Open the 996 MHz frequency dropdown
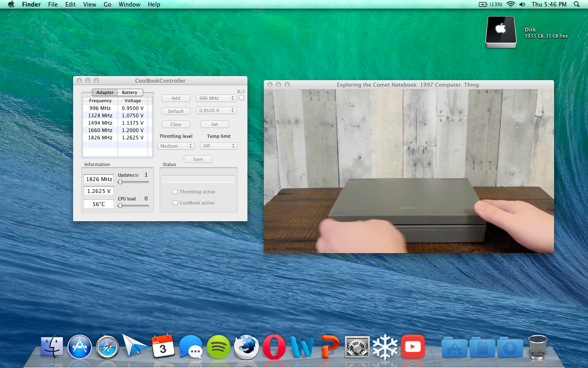 point(216,98)
